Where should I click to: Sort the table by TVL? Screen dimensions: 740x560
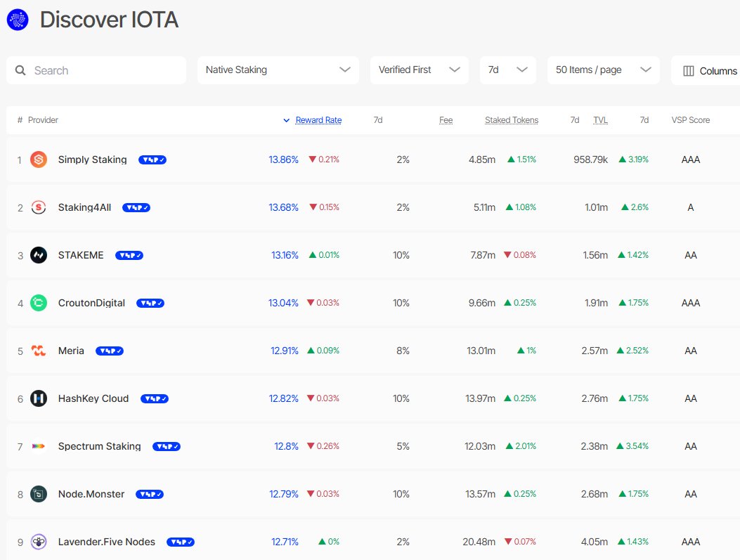[x=600, y=119]
